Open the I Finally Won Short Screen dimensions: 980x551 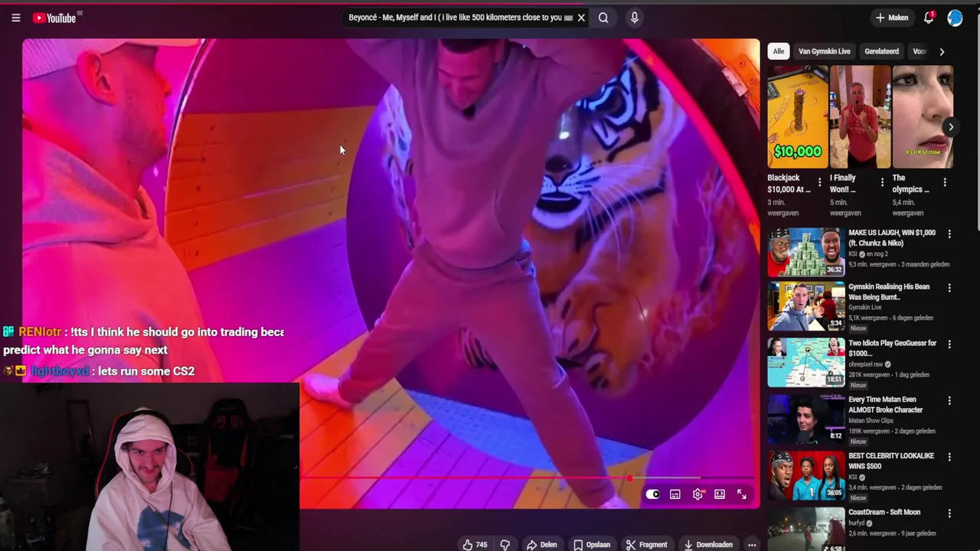pos(860,117)
